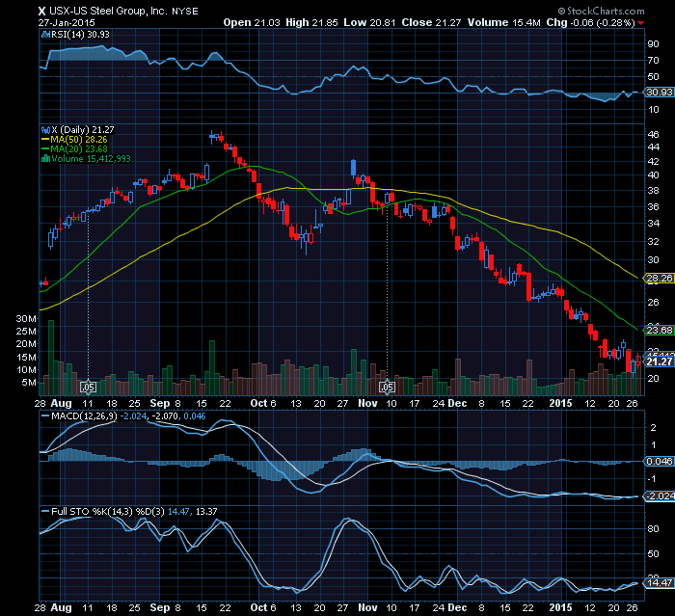Click the -2.024 MACD value tag

pos(660,495)
